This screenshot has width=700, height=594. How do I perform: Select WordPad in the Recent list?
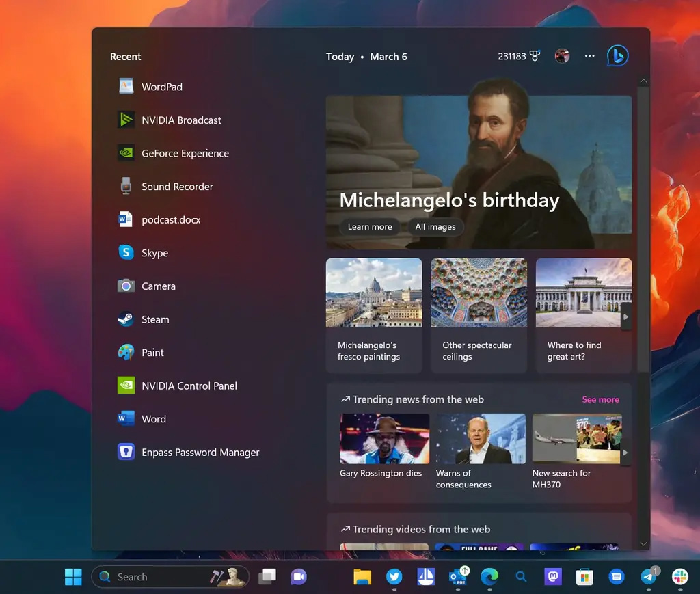161,87
